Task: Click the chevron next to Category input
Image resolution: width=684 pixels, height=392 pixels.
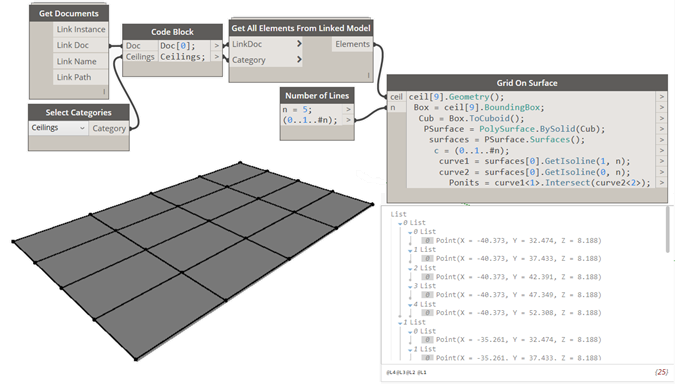Action: [x=299, y=59]
